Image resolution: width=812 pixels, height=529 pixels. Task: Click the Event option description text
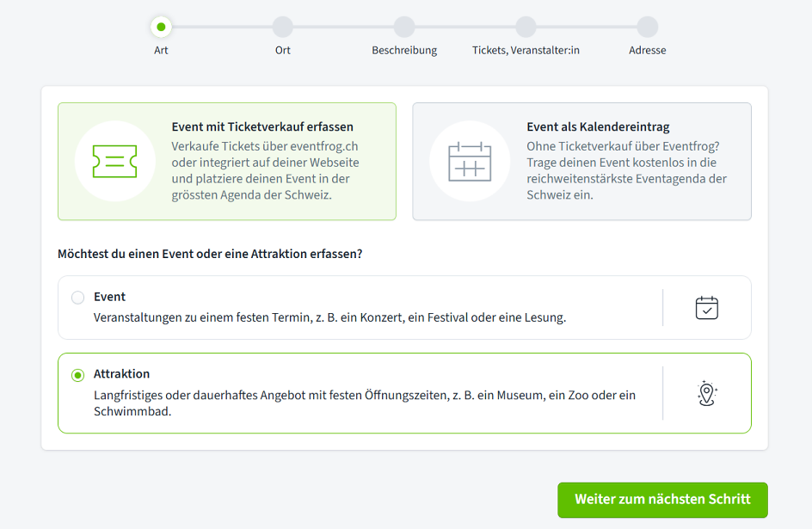(x=329, y=317)
